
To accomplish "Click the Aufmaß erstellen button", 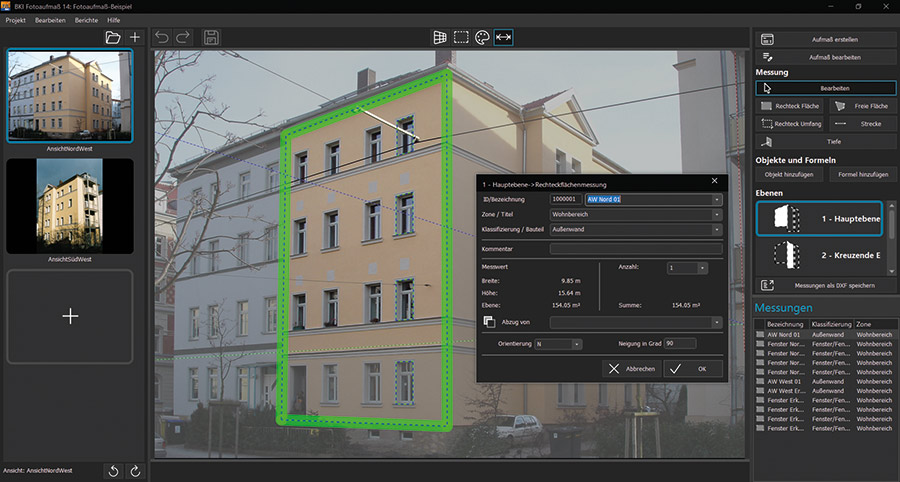I will pos(825,40).
